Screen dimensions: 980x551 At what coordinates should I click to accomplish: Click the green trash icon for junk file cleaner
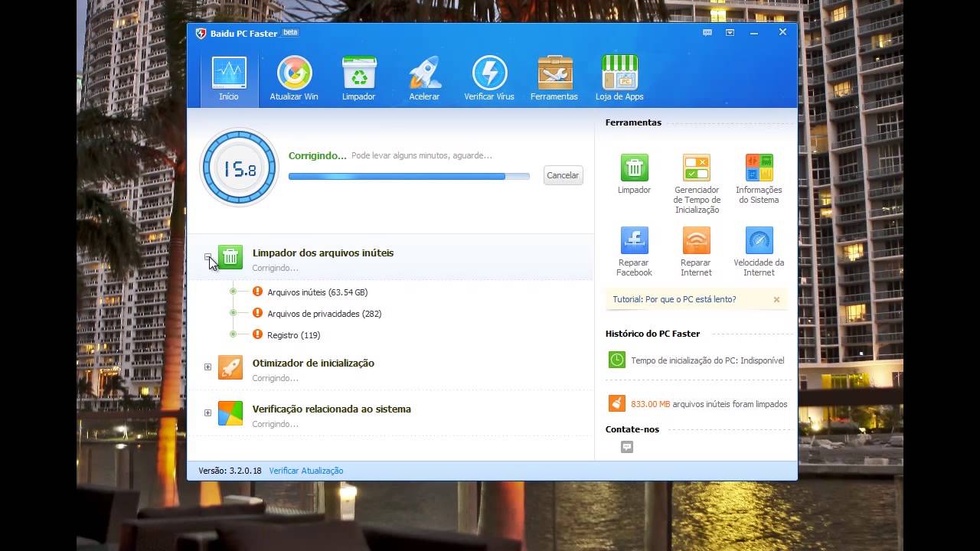pos(230,257)
